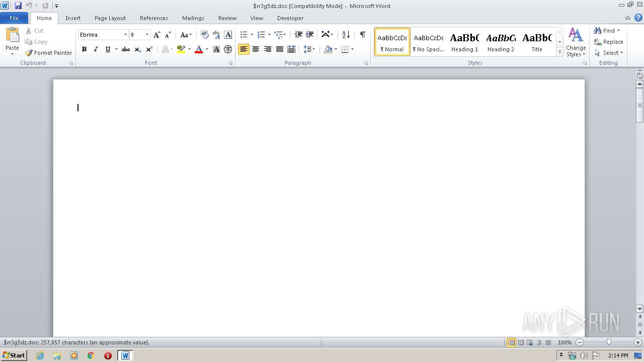Click Distributed alignment icon
This screenshot has height=362, width=644.
pyautogui.click(x=291, y=49)
